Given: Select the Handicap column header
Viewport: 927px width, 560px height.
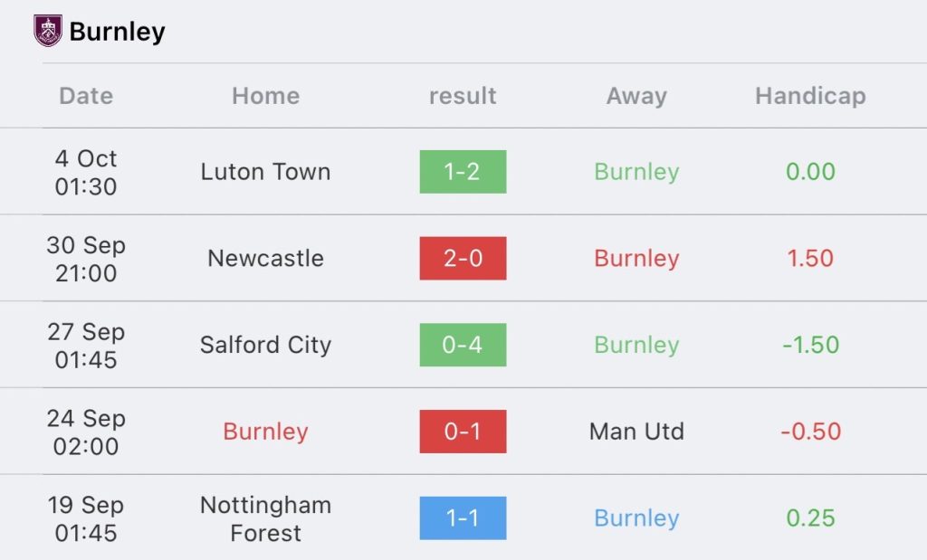Looking at the screenshot, I should [810, 96].
